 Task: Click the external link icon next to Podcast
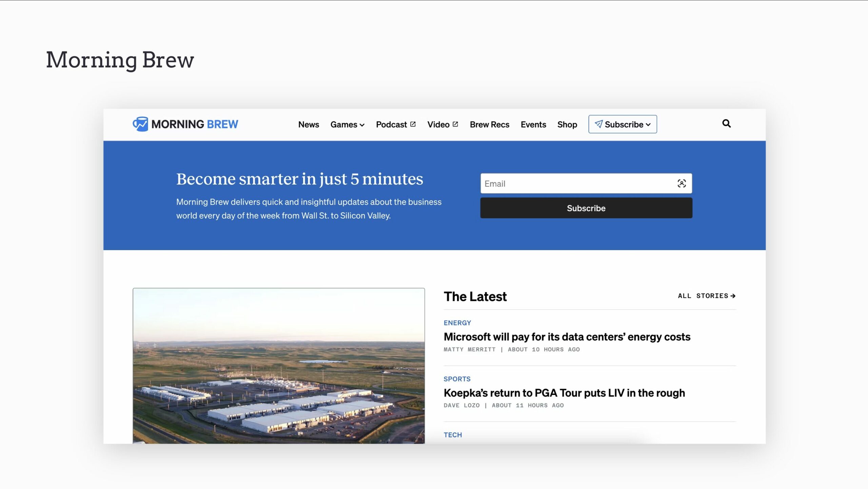413,124
